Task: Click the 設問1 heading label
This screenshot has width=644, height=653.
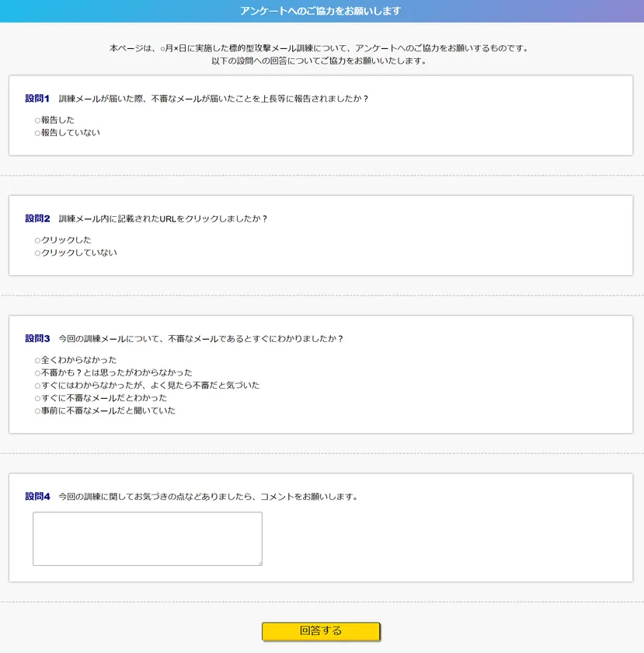Action: 37,98
